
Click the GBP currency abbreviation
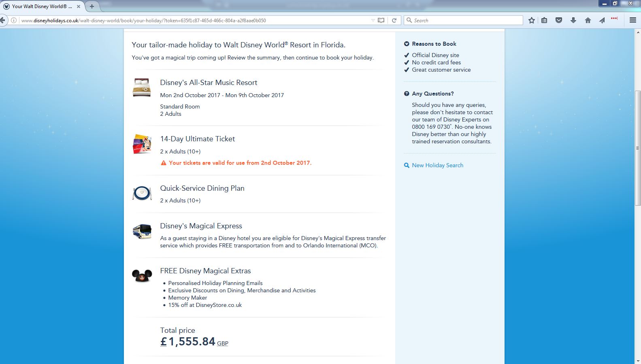223,343
